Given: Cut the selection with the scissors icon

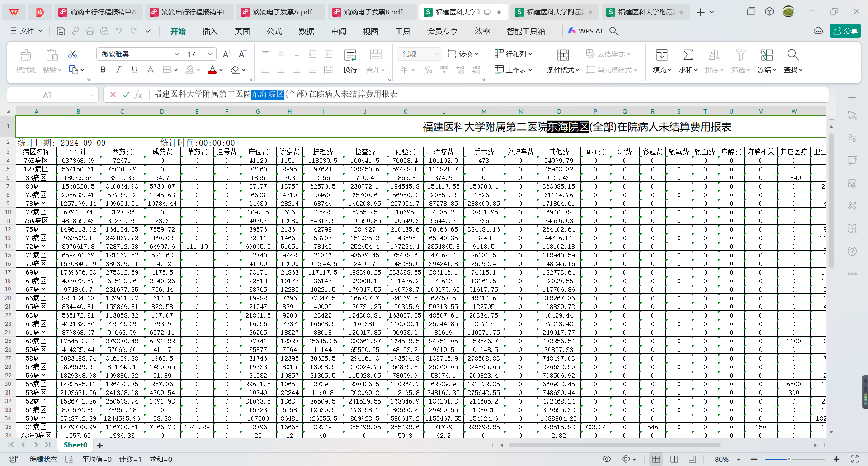Looking at the screenshot, I should coord(73,54).
